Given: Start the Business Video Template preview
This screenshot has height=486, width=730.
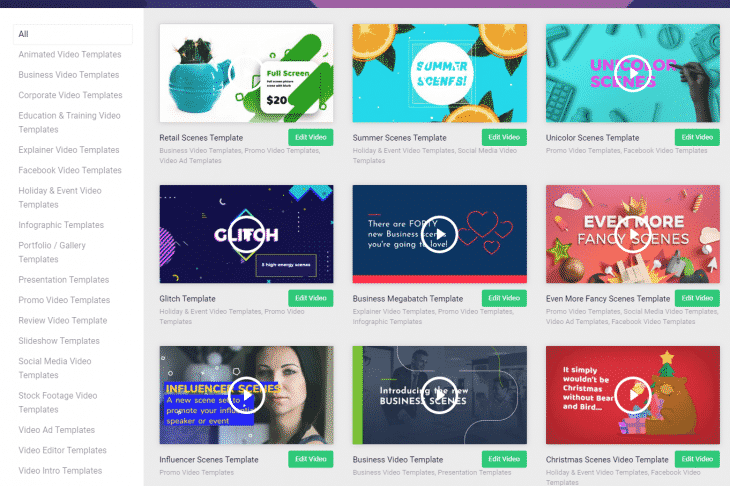Looking at the screenshot, I should coord(439,395).
